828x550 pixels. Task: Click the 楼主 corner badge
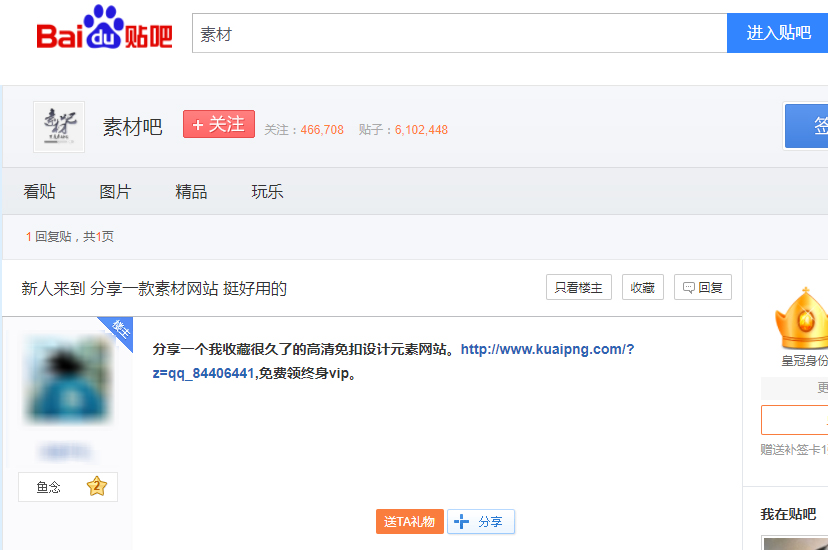tap(119, 329)
